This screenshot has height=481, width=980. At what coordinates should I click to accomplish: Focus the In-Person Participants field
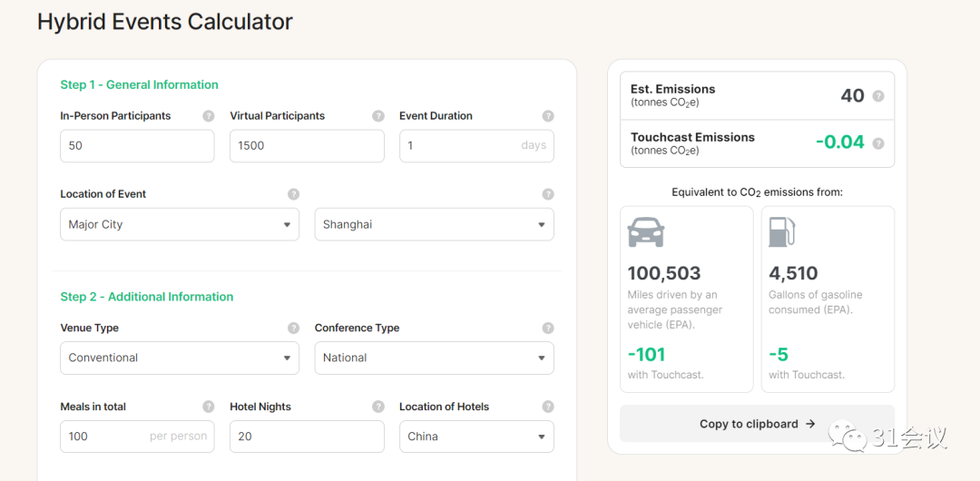coord(137,146)
